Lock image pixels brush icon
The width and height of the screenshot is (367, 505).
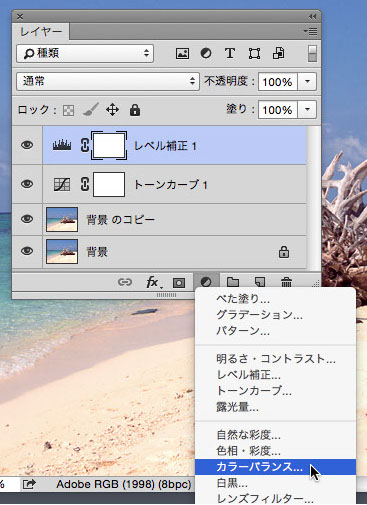point(91,110)
